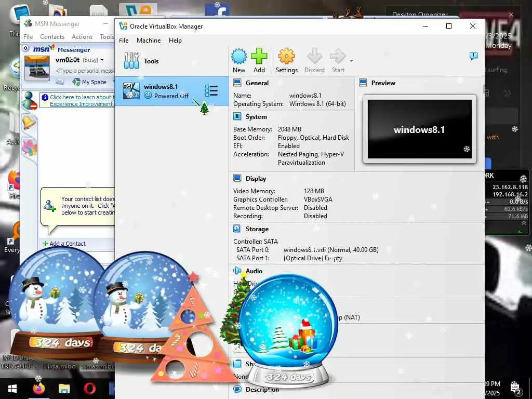Open the Machine menu in VirtualBox
The height and width of the screenshot is (399, 532).
(149, 41)
